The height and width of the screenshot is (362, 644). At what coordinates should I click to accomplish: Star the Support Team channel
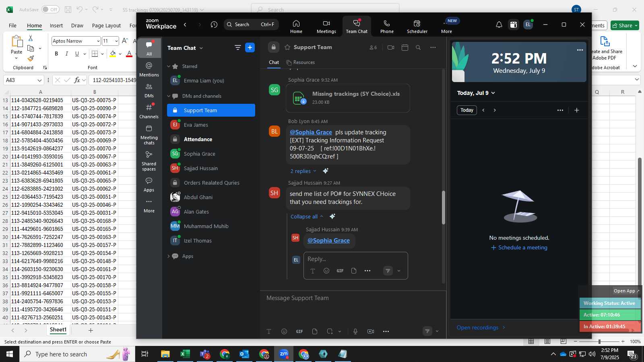[x=287, y=47]
